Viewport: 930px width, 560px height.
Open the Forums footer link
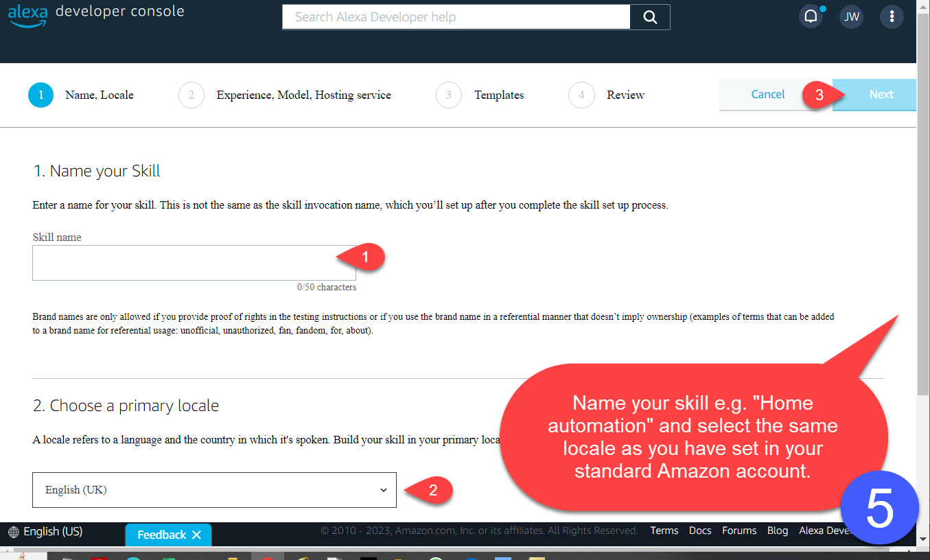coord(739,530)
